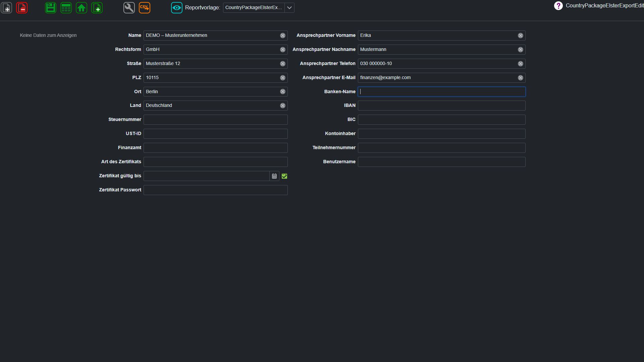Click the Teilnehmernummer input field
The image size is (644, 362).
[442, 148]
